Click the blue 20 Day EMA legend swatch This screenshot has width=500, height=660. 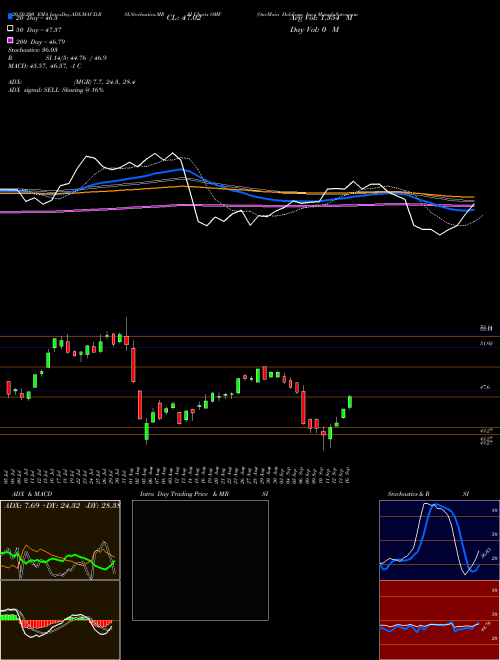tap(10, 17)
